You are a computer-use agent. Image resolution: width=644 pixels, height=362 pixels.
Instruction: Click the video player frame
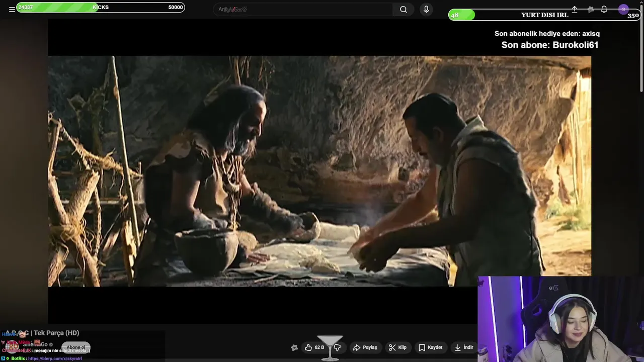[x=319, y=171]
